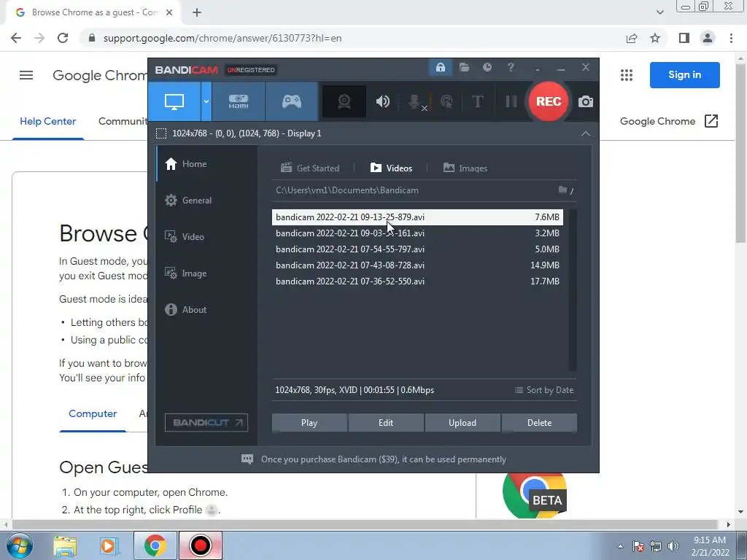Share this page icon in Chrome
This screenshot has width=747, height=560.
pos(632,38)
